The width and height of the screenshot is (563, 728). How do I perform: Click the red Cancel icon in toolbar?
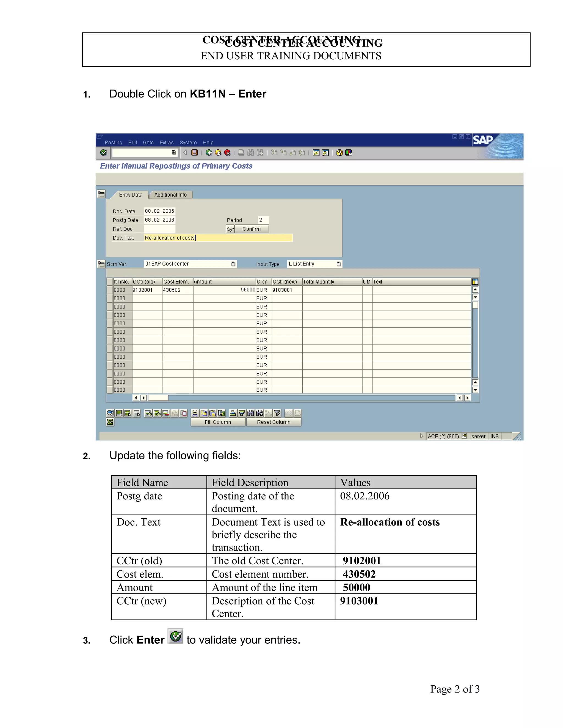coord(227,152)
